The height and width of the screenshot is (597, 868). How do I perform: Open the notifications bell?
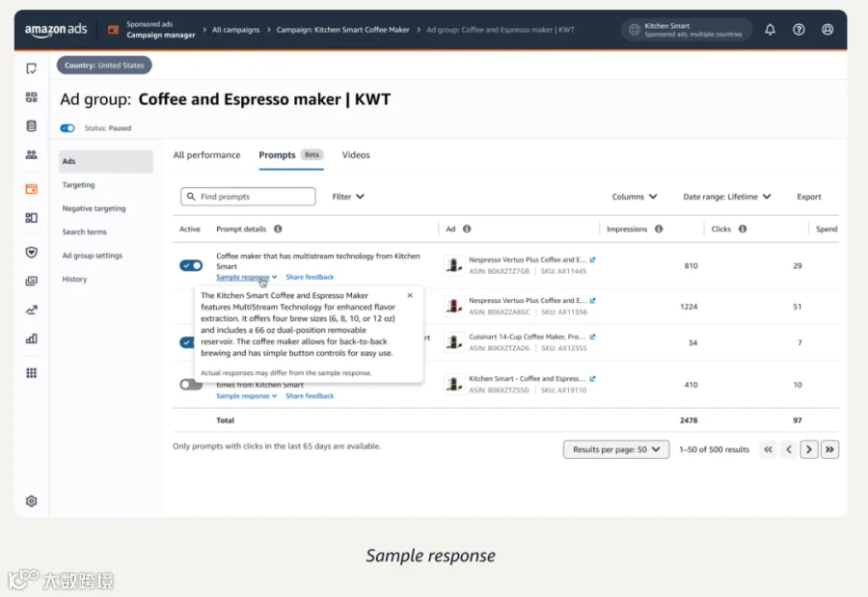point(770,30)
